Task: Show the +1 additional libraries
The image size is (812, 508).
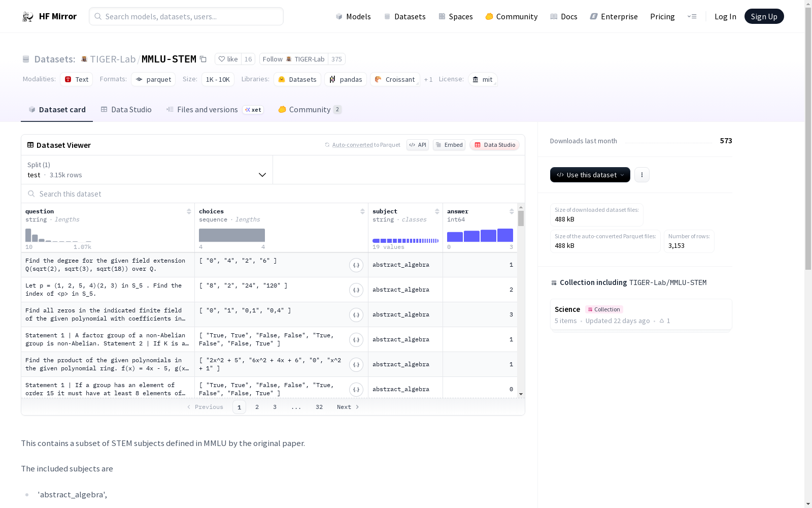Action: [428, 79]
